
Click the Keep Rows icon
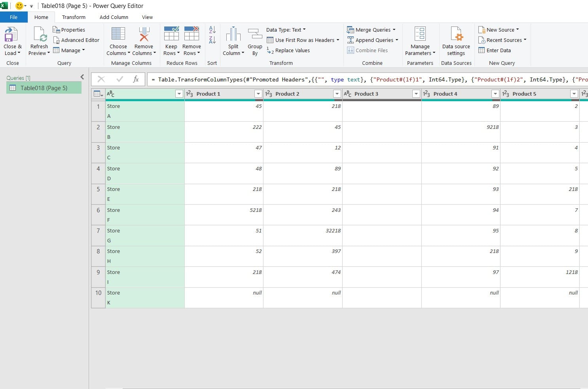171,34
